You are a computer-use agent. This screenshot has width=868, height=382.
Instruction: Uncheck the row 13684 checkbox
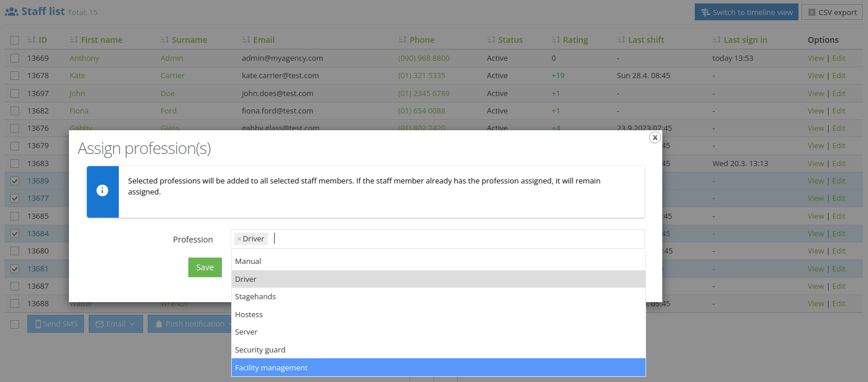[x=15, y=233]
